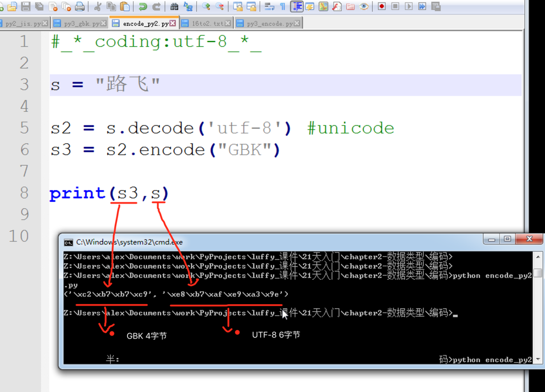
Task: Close the encode_py2.py tab
Action: (172, 23)
